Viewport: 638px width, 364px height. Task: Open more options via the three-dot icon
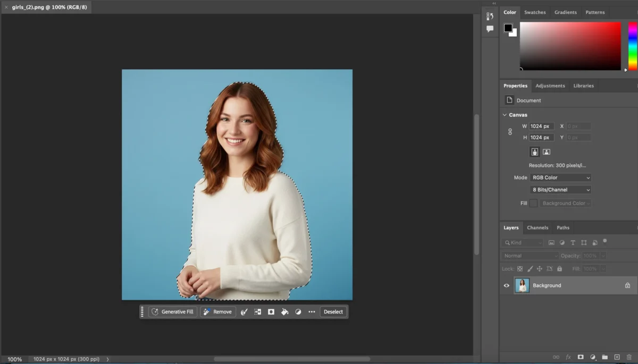[x=312, y=311]
